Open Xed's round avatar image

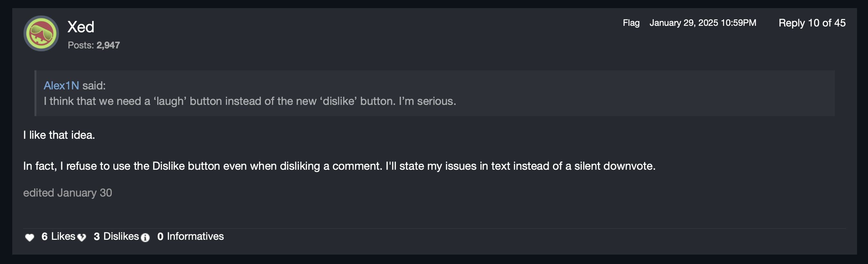41,34
